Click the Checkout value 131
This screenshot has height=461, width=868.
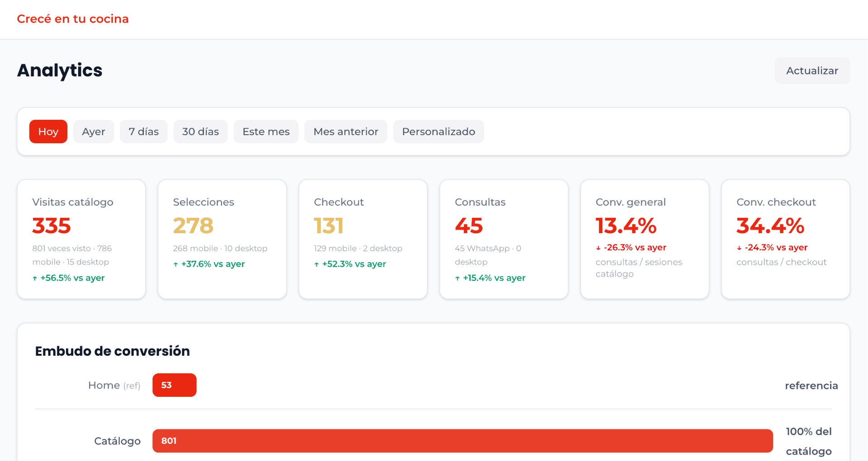click(329, 226)
